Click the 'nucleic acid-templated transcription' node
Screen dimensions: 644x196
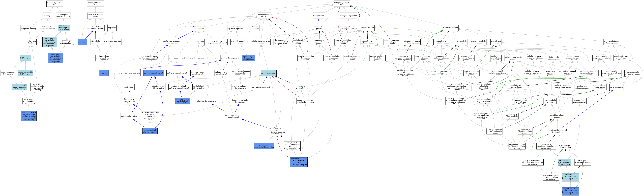[557, 131]
